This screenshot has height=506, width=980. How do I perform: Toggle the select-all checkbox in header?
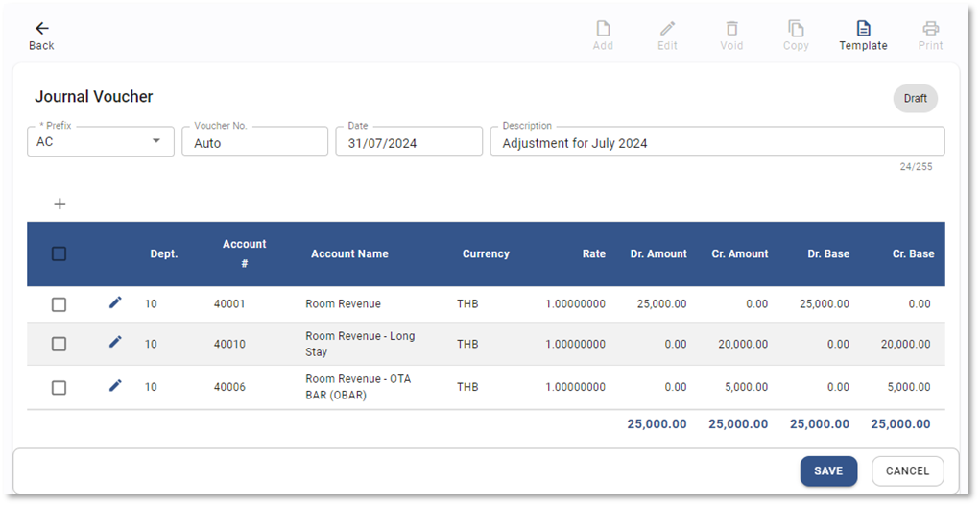click(x=59, y=253)
